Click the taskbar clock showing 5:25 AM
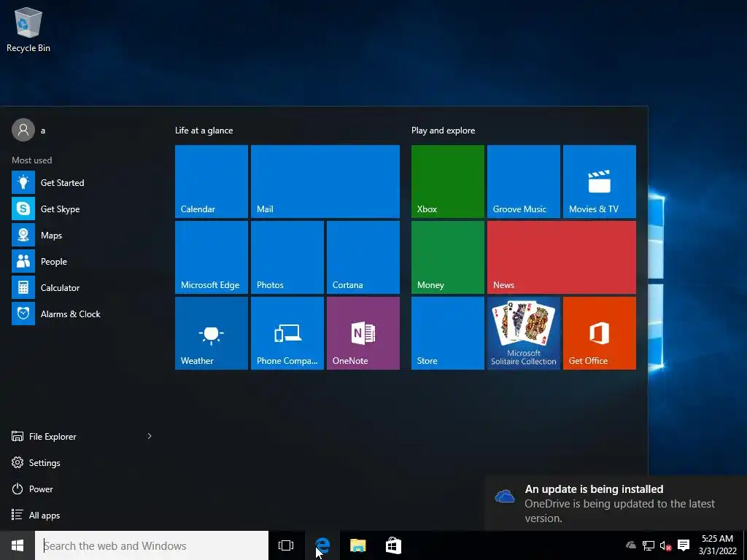747x560 pixels. pyautogui.click(x=718, y=545)
